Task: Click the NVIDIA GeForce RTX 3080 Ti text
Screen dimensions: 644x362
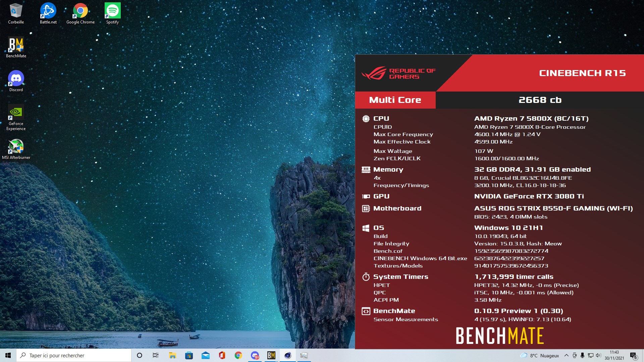Action: pyautogui.click(x=529, y=196)
